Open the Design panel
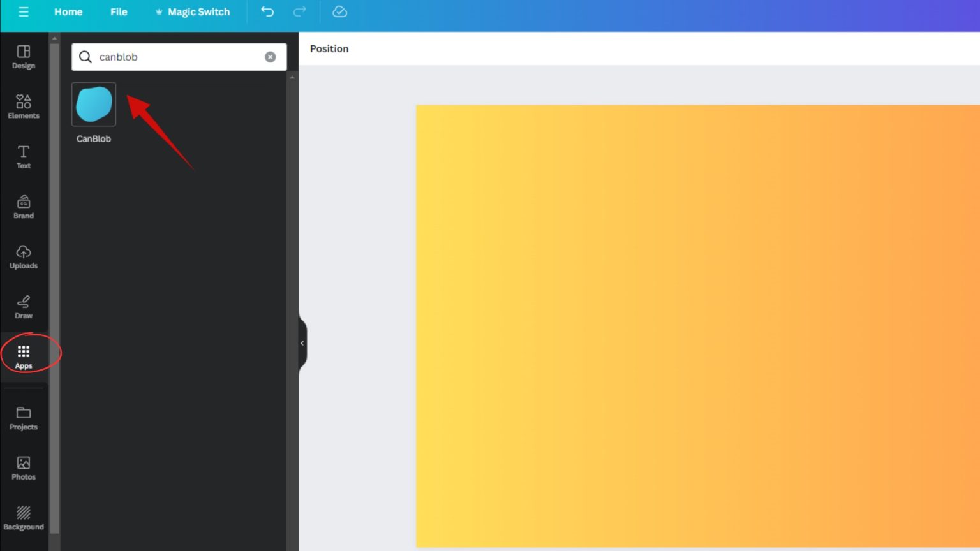Screen dimensions: 980x551 click(x=24, y=57)
